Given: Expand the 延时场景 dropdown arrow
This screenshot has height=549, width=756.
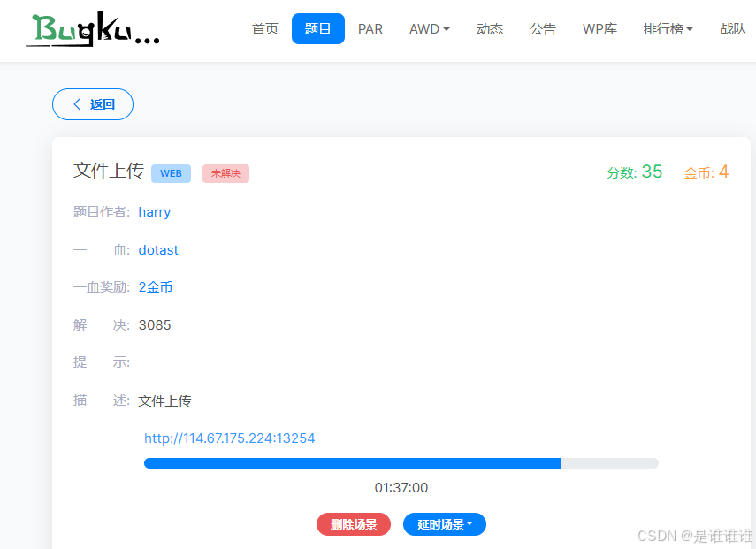Looking at the screenshot, I should click(x=472, y=523).
